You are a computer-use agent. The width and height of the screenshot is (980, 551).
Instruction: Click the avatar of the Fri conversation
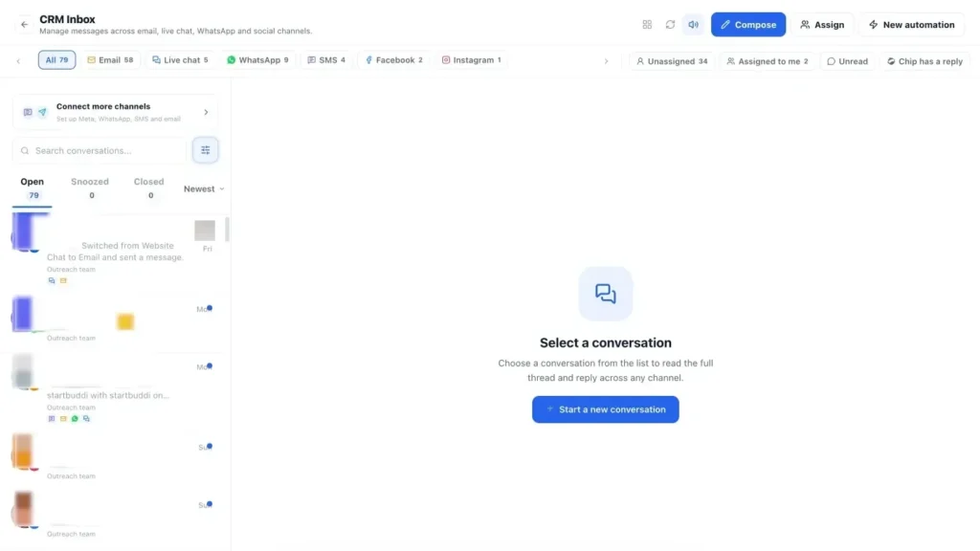pyautogui.click(x=25, y=231)
